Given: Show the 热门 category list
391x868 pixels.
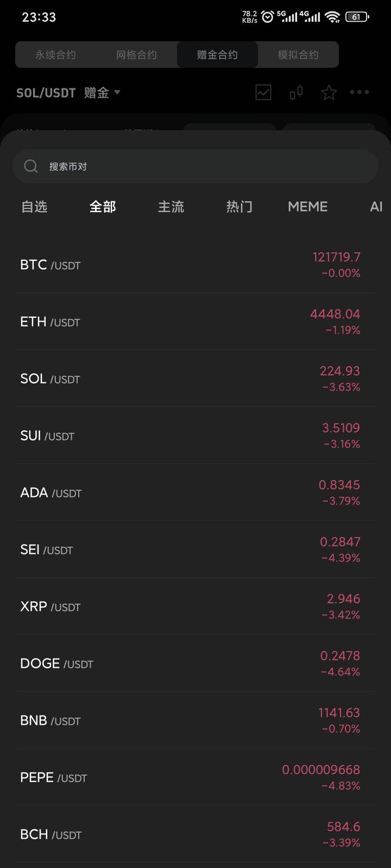Looking at the screenshot, I should tap(239, 207).
